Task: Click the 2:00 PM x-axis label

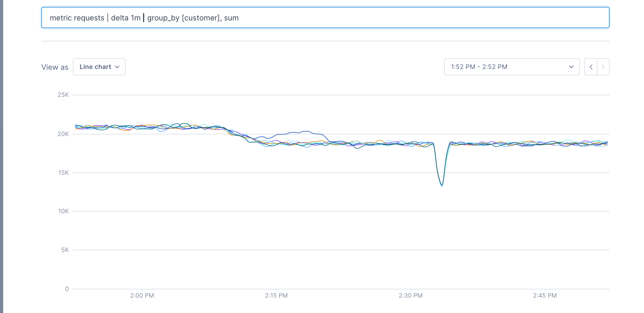Action: click(x=142, y=295)
